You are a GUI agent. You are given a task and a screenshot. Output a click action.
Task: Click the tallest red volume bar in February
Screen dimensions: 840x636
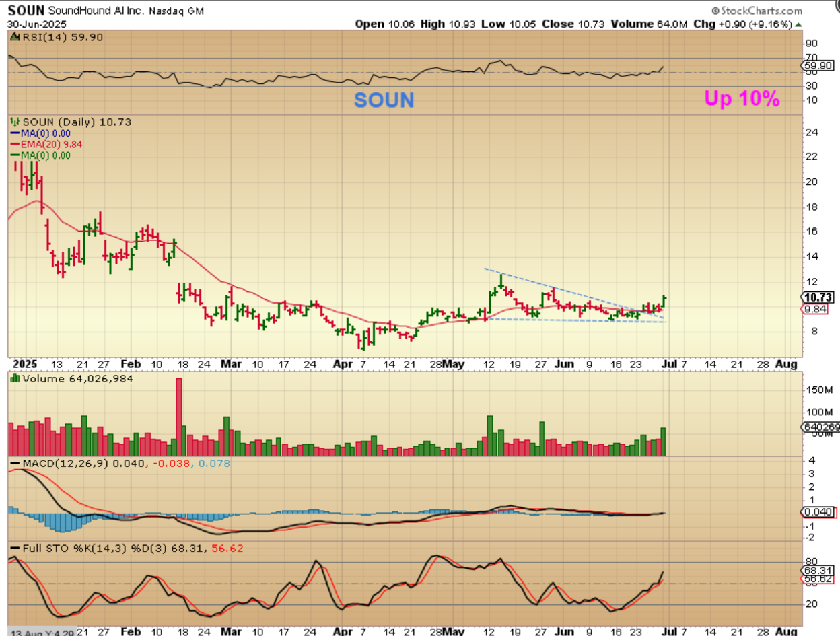pos(179,417)
